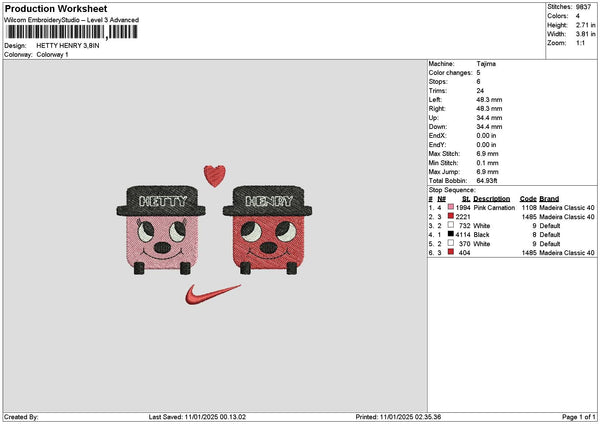The height and width of the screenshot is (424, 600).
Task: Click the 'Colorway 1' value
Action: coord(52,55)
